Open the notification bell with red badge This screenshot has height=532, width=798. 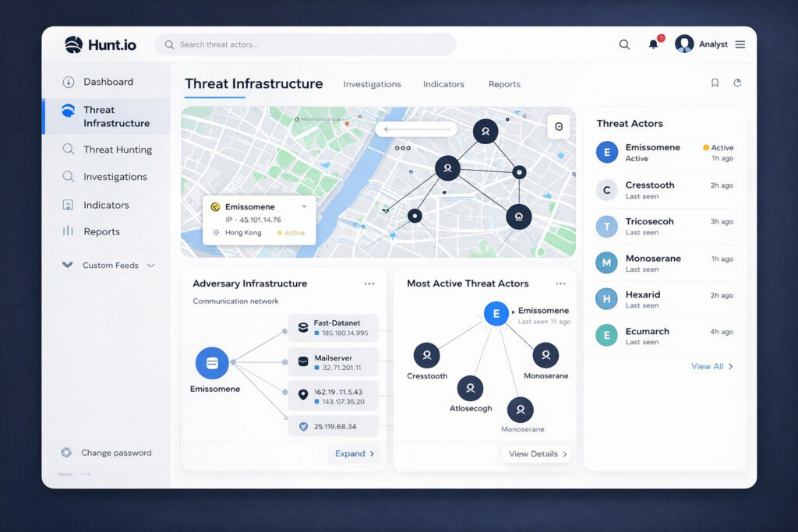(x=655, y=44)
